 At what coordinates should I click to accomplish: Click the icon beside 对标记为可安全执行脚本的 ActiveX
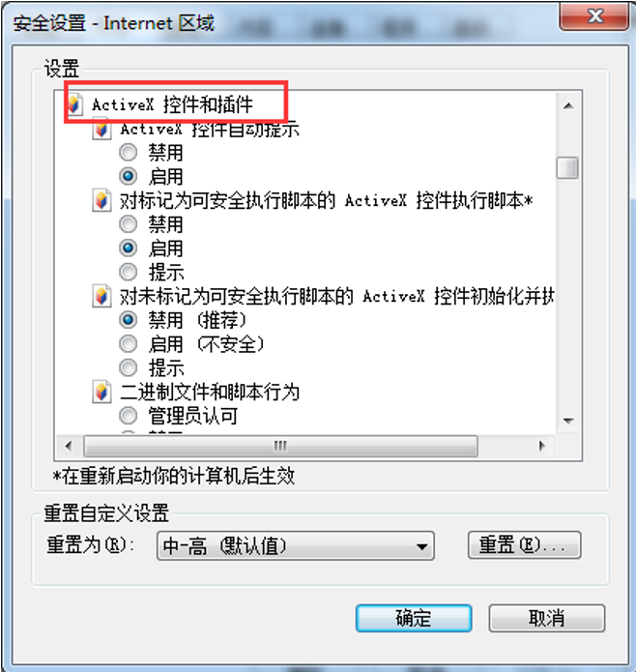click(101, 200)
